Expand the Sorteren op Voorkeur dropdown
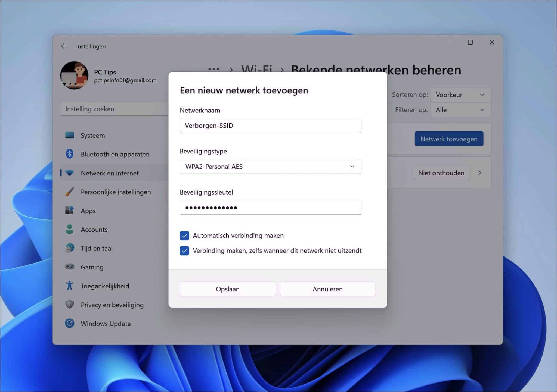Image resolution: width=557 pixels, height=392 pixels. pos(461,95)
